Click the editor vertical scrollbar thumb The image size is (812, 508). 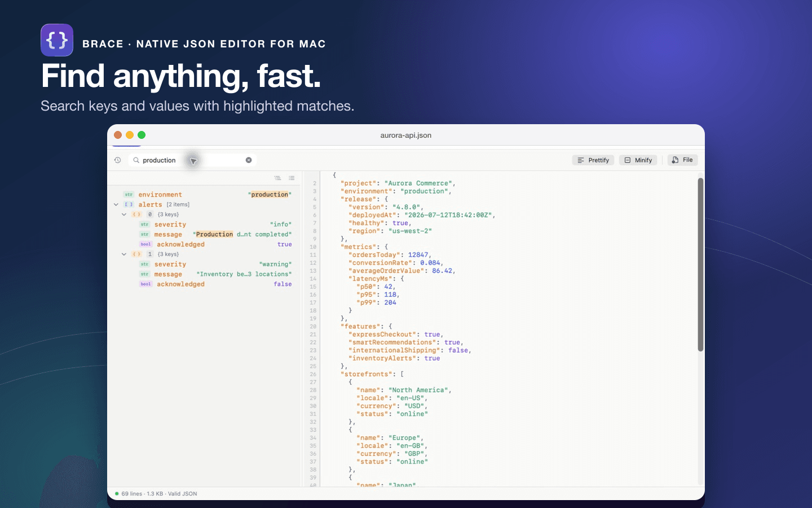coord(700,265)
